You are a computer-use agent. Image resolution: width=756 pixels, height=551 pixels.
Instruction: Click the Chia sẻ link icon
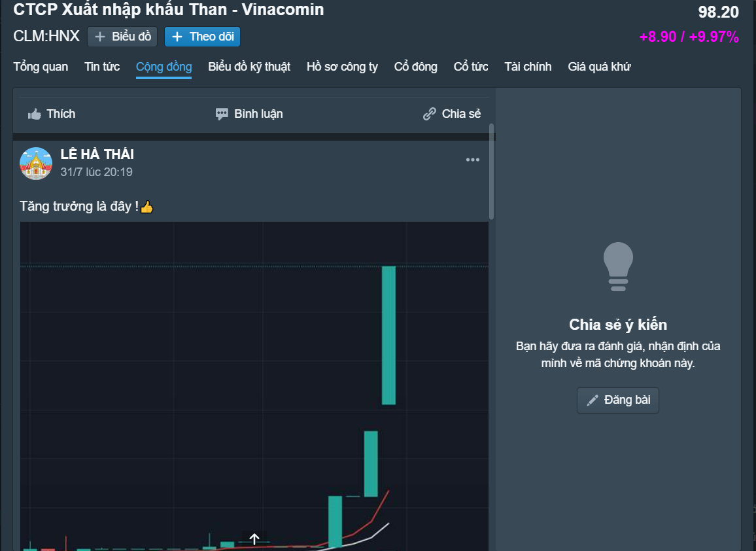(430, 115)
